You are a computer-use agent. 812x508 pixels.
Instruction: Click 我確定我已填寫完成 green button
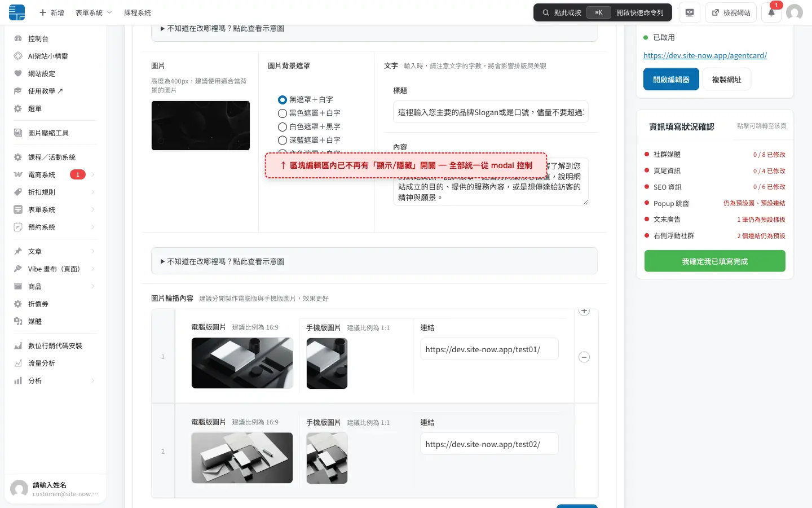click(x=715, y=261)
